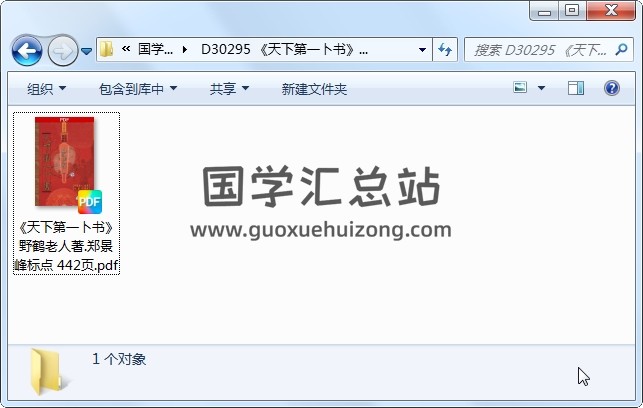Open the 组织 menu
The image size is (643, 408).
(x=46, y=89)
